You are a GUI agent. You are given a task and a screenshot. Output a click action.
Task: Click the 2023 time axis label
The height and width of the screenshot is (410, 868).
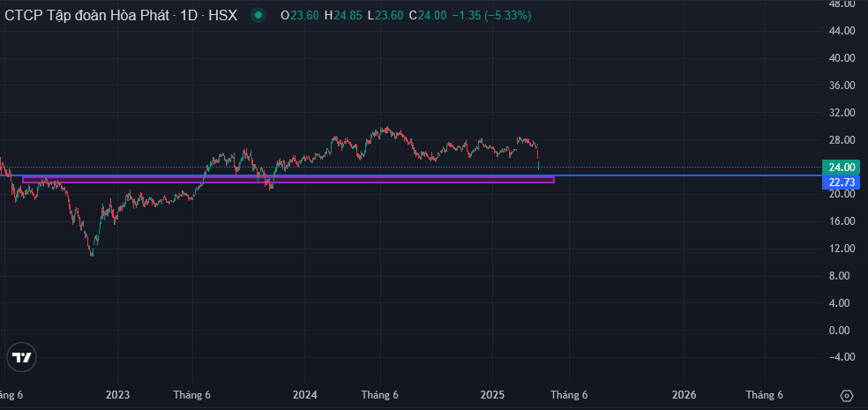point(117,395)
